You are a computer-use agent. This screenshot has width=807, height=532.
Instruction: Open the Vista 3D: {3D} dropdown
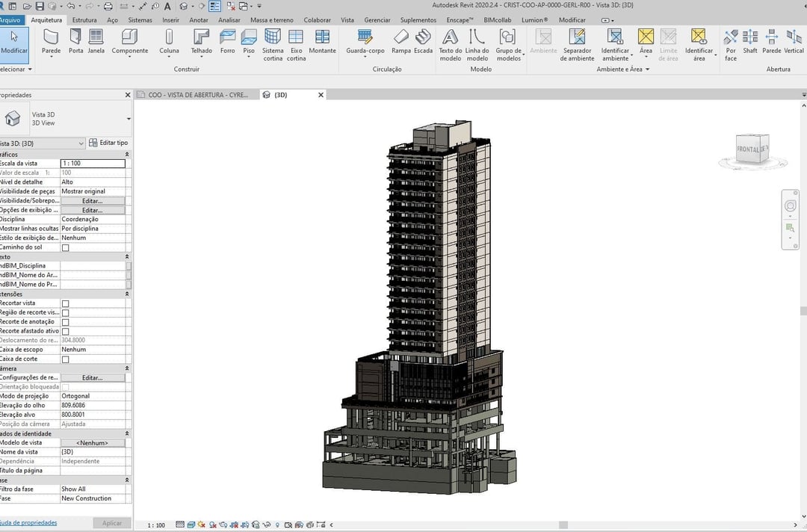[x=42, y=143]
